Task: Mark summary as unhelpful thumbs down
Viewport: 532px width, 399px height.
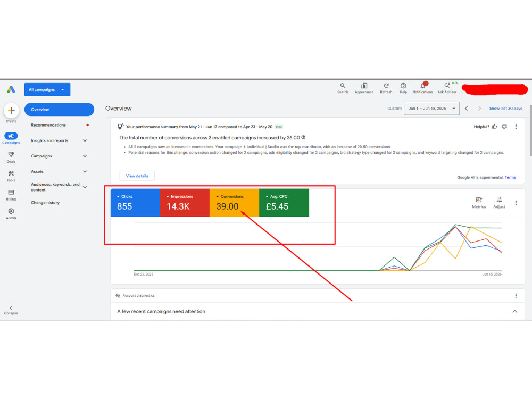Action: 504,127
